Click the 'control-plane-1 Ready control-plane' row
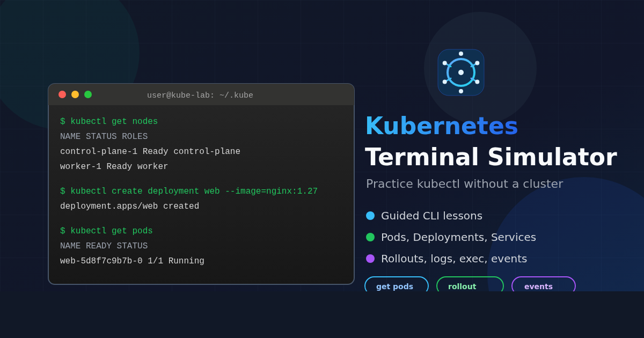The height and width of the screenshot is (338, 644). 150,152
